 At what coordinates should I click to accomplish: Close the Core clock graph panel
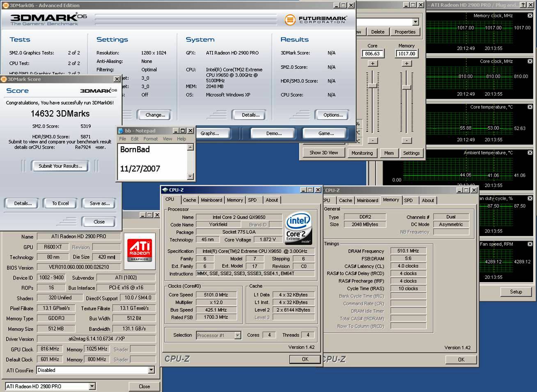(530, 61)
